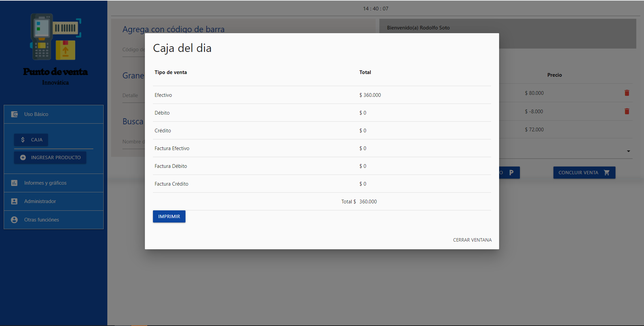This screenshot has width=644, height=326.
Task: Click the user icon beside Otras funciónes
Action: (14, 220)
